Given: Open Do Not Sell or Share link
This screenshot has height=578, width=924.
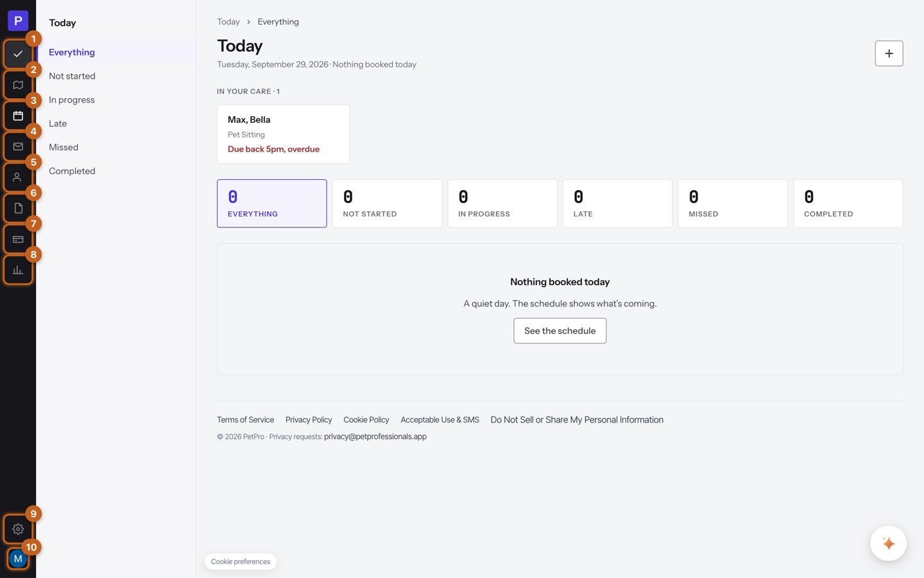Looking at the screenshot, I should pyautogui.click(x=577, y=420).
